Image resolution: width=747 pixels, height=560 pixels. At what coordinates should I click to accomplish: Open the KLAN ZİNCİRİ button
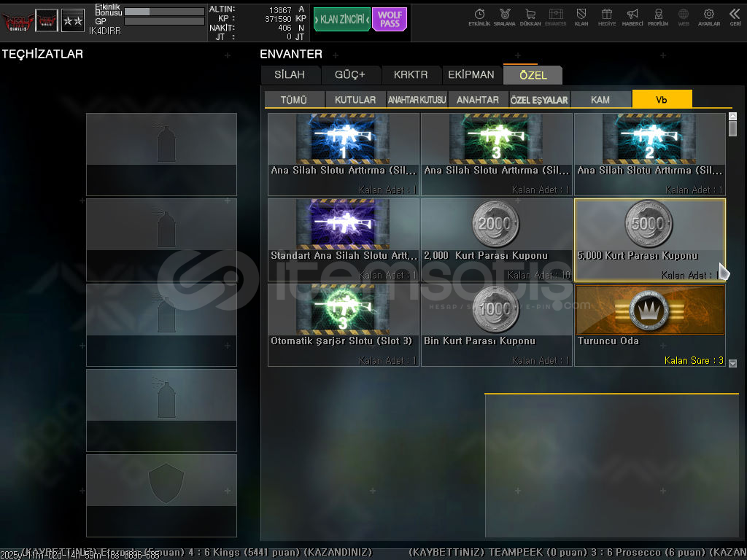342,20
